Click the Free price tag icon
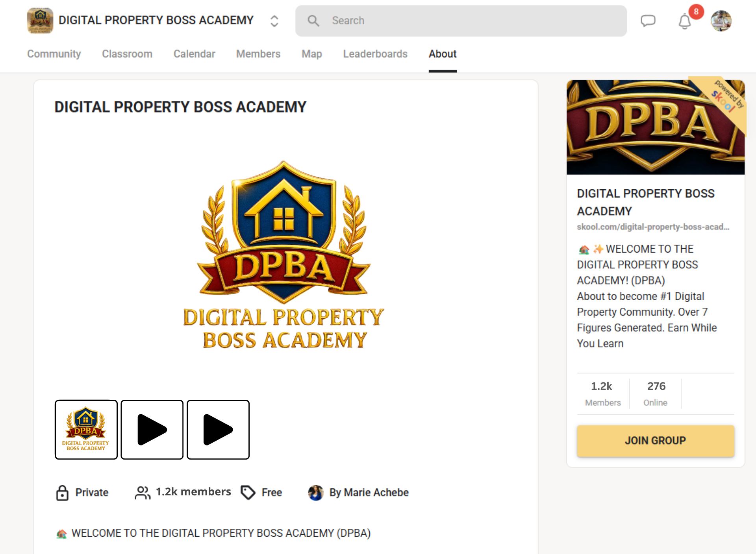 click(248, 492)
